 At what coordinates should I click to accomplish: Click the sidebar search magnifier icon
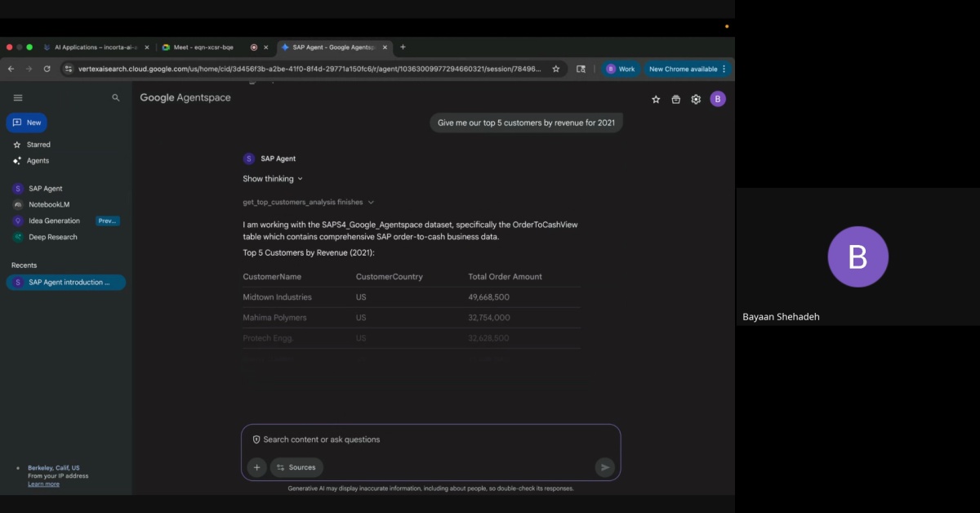click(116, 98)
